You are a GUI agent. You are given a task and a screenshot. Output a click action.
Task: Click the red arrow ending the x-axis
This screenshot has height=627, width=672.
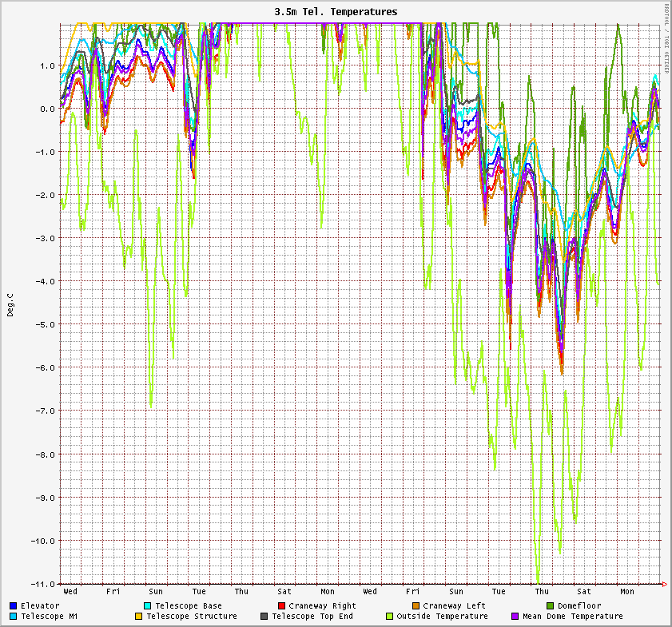(664, 585)
